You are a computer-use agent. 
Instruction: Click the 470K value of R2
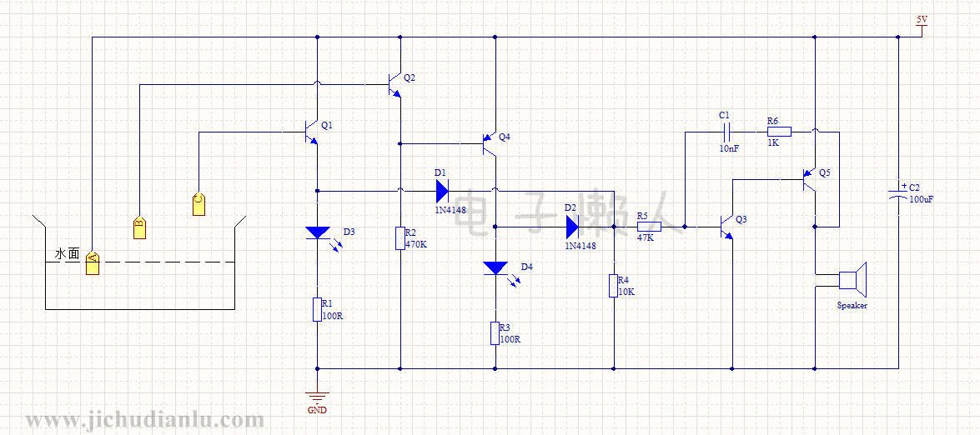pyautogui.click(x=417, y=245)
